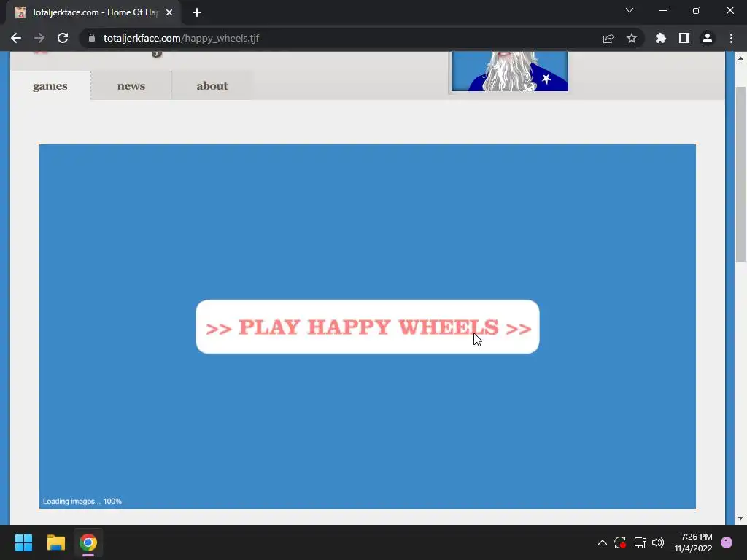The image size is (747, 560).
Task: Click the Chrome taskbar icon
Action: (x=88, y=542)
